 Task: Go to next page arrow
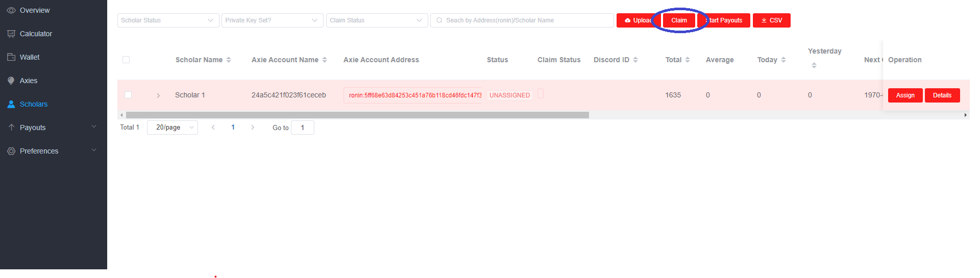point(253,128)
